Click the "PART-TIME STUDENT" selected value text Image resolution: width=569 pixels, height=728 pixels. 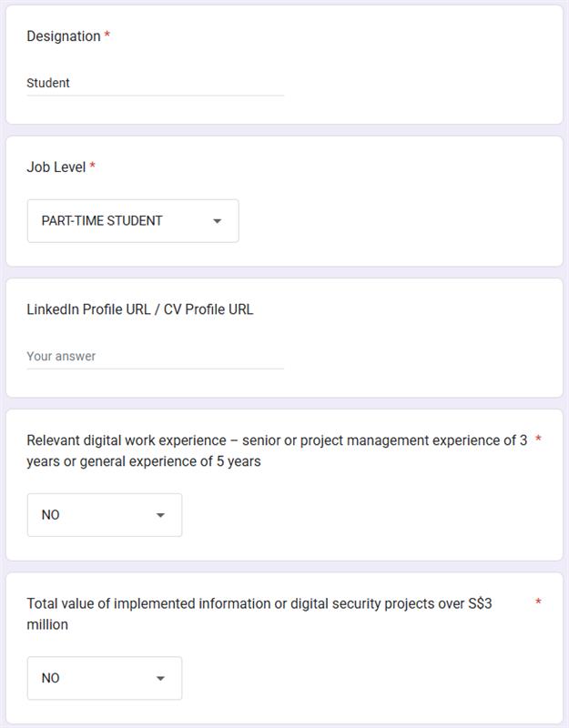(x=102, y=221)
